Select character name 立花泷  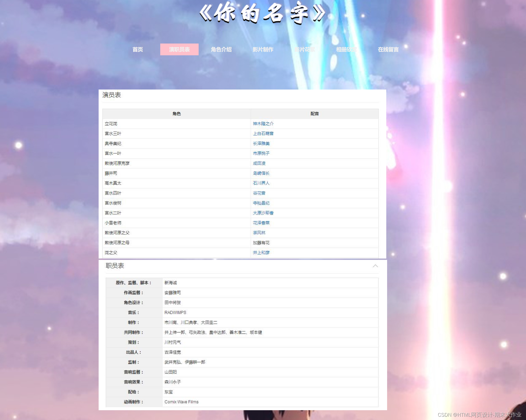tap(111, 124)
